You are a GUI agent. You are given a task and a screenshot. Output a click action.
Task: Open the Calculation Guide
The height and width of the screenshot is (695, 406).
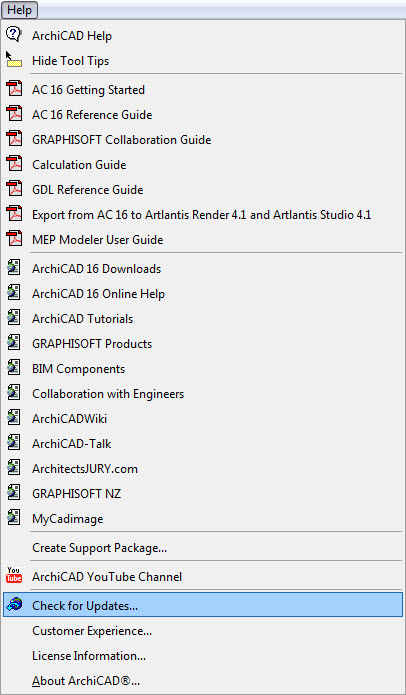coord(203,165)
